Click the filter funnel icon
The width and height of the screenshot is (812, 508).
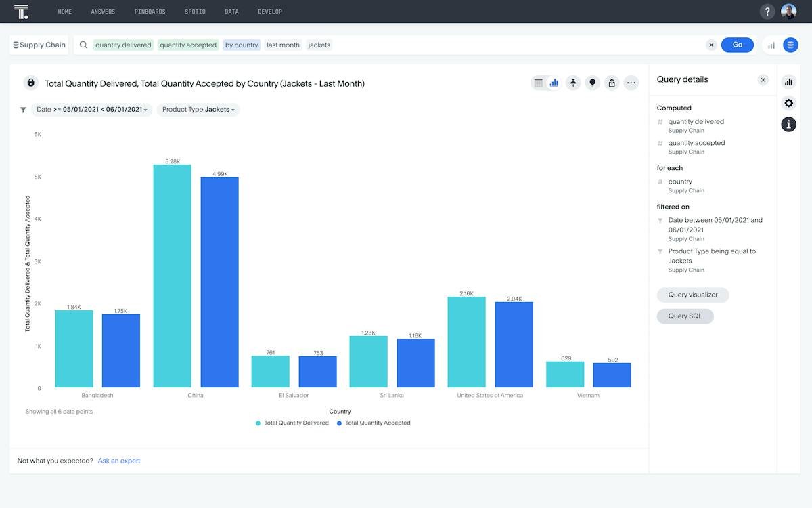coord(23,110)
